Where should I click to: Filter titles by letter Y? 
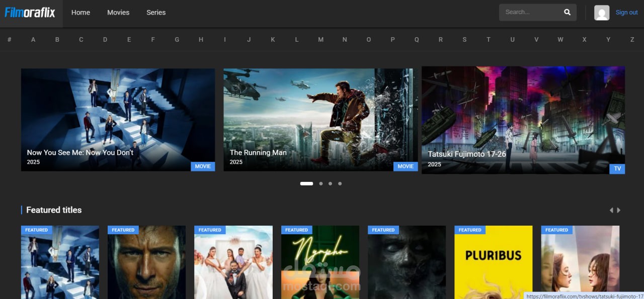(x=608, y=39)
